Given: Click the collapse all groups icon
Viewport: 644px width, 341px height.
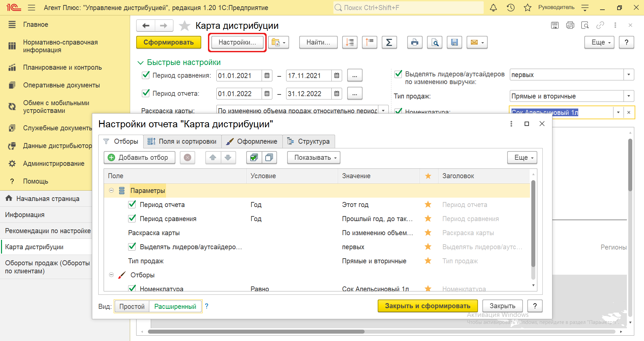Looking at the screenshot, I should point(370,43).
